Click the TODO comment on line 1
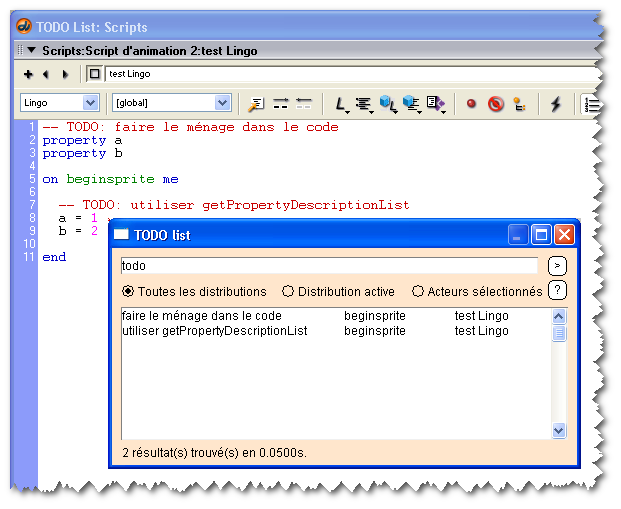The width and height of the screenshot is (621, 509). (190, 127)
